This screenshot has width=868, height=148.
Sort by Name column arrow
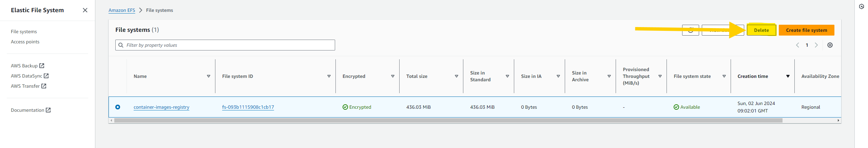[x=208, y=76]
